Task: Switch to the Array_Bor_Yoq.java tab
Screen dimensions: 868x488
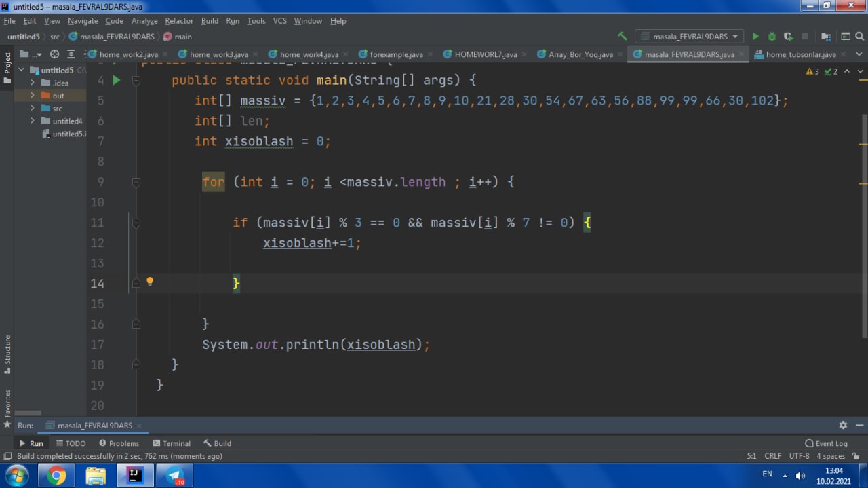Action: click(580, 54)
